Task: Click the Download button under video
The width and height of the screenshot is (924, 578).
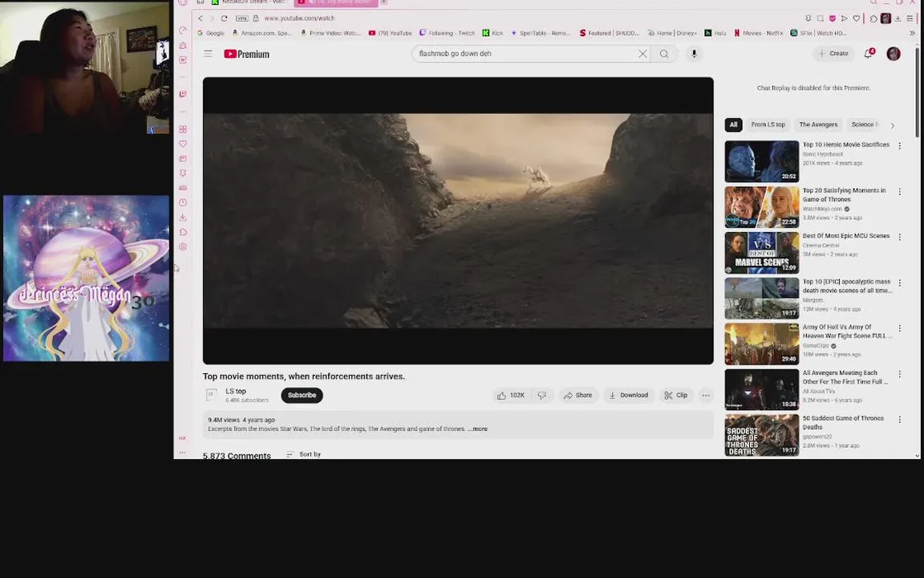Action: 628,395
